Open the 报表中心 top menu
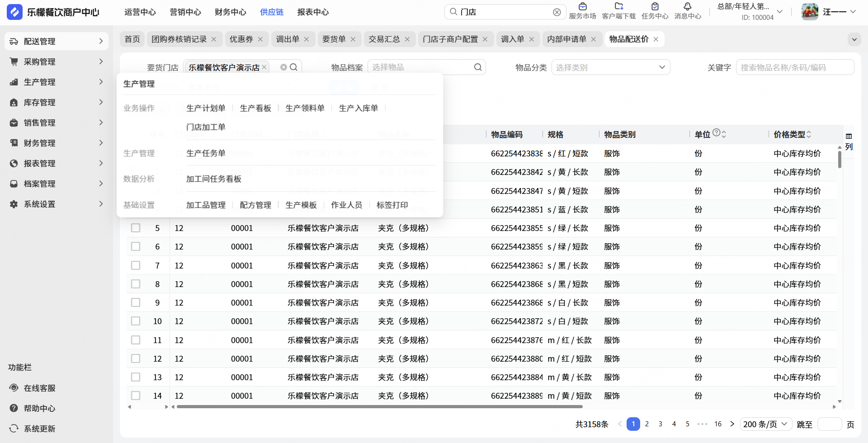 313,12
